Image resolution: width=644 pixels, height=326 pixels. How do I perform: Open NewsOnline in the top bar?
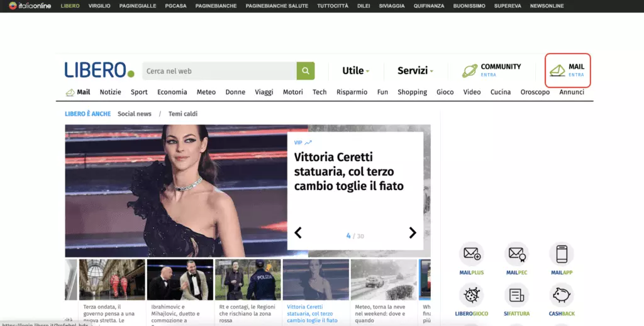point(547,6)
